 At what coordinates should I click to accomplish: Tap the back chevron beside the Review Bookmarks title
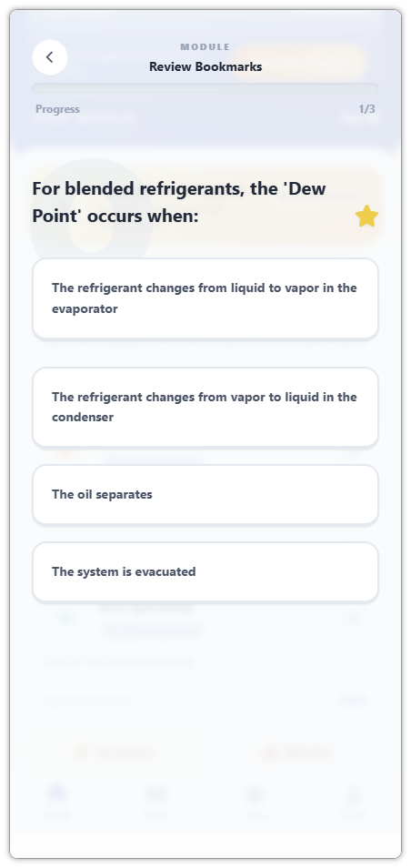click(x=50, y=57)
